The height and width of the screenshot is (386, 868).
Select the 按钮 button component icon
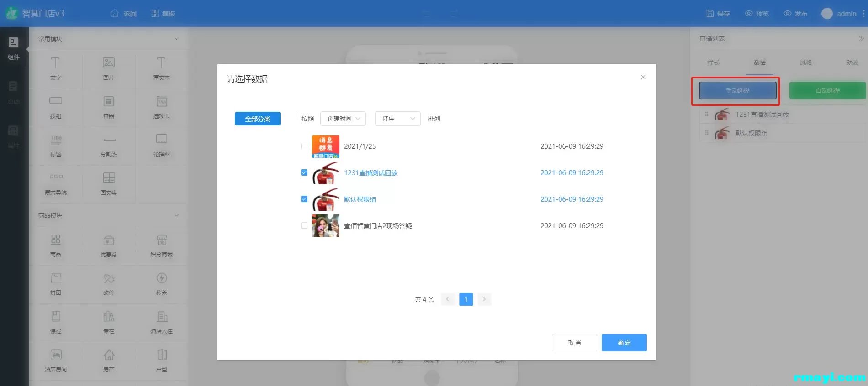coord(56,100)
